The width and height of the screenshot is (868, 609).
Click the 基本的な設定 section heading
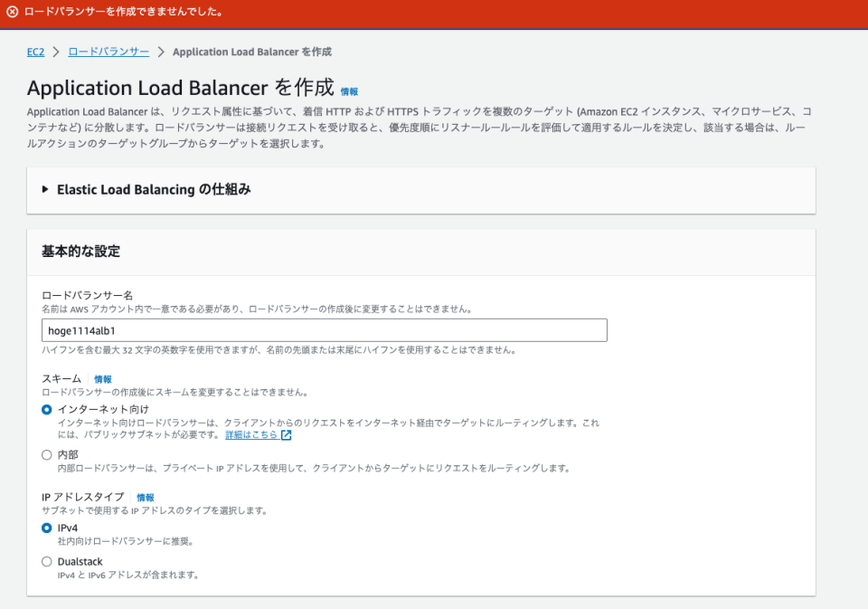click(80, 252)
